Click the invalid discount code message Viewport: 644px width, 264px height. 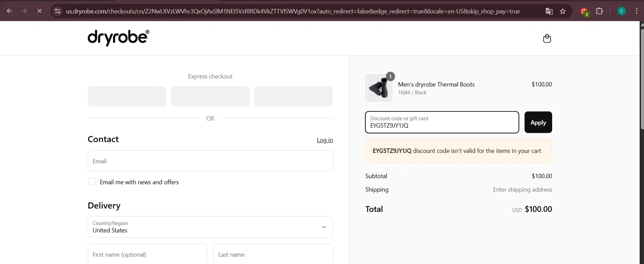(459, 151)
